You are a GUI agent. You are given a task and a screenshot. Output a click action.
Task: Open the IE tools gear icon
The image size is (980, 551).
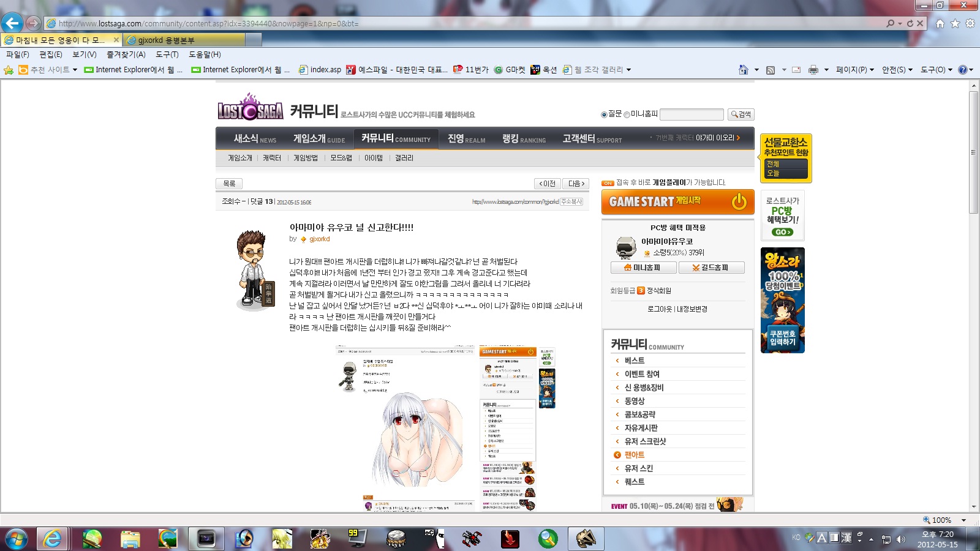pos(970,23)
